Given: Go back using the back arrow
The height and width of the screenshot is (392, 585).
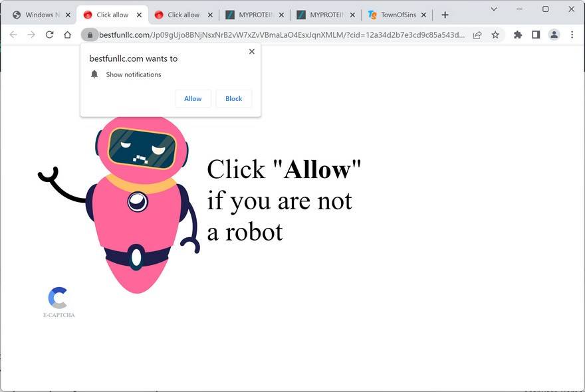Looking at the screenshot, I should 13,35.
